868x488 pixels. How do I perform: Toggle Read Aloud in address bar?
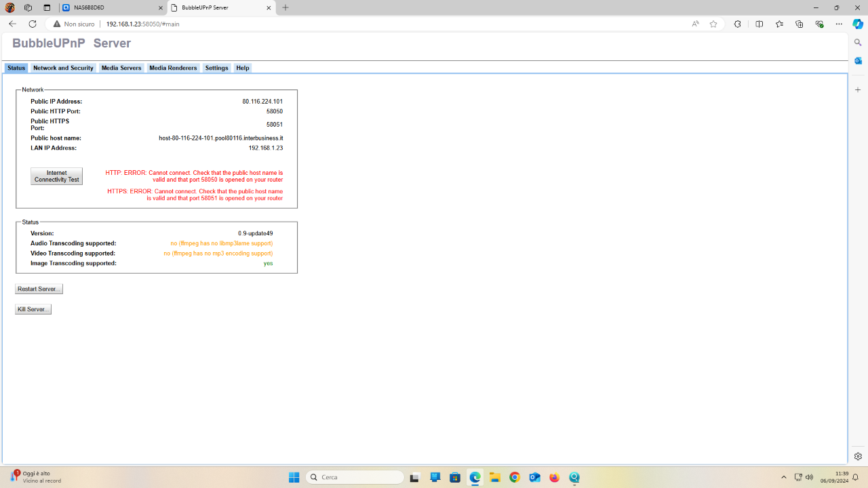[695, 24]
